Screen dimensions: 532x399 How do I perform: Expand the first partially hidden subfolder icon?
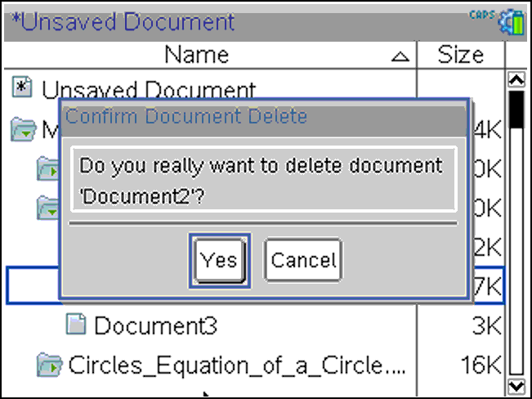(48, 168)
